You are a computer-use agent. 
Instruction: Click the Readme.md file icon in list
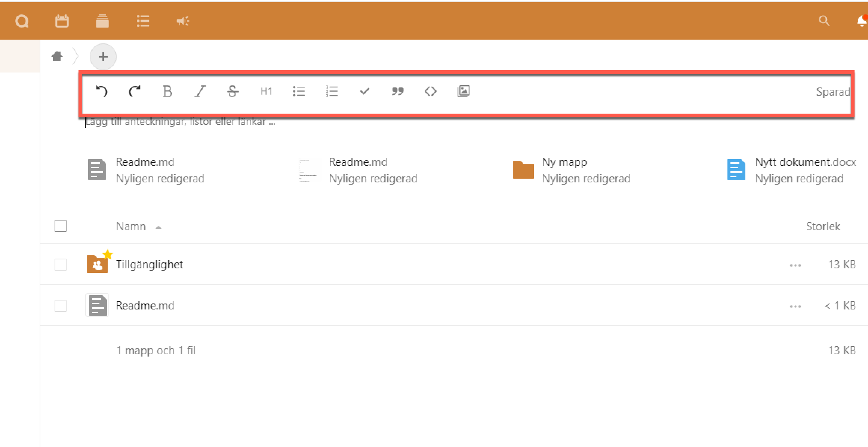pyautogui.click(x=98, y=305)
